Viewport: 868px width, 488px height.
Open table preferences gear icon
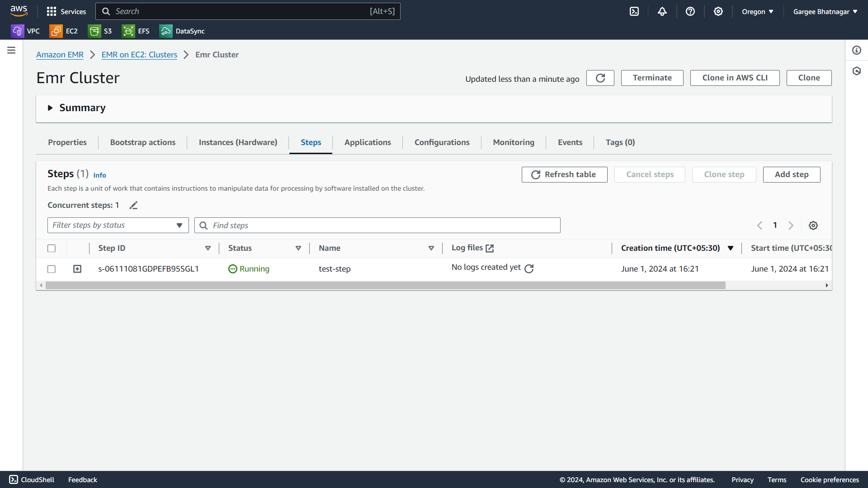[x=813, y=225]
